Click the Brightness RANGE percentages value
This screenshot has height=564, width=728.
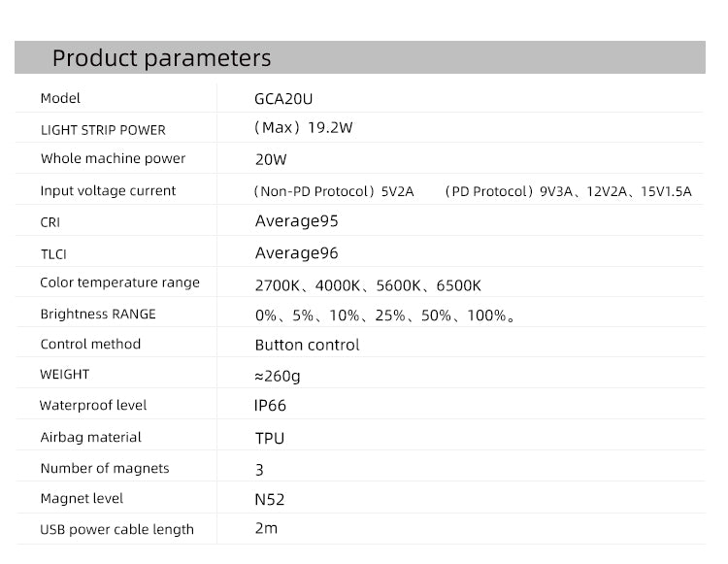pyautogui.click(x=384, y=315)
